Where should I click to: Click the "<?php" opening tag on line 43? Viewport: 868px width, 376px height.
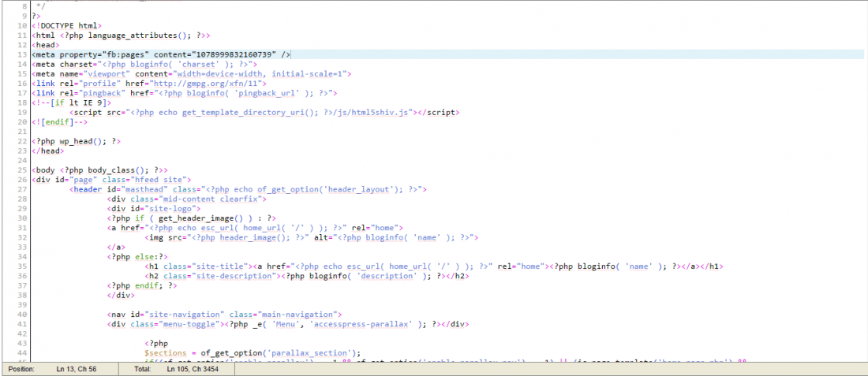[156, 344]
